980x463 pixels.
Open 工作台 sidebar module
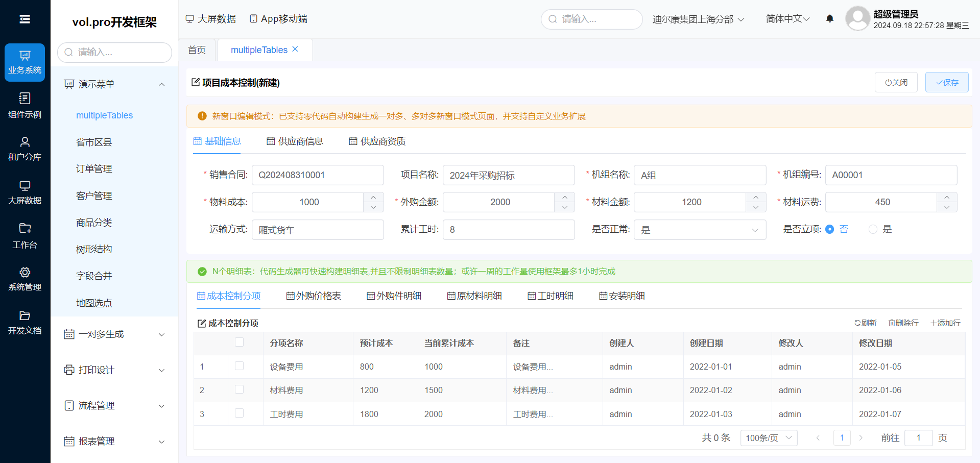point(25,236)
